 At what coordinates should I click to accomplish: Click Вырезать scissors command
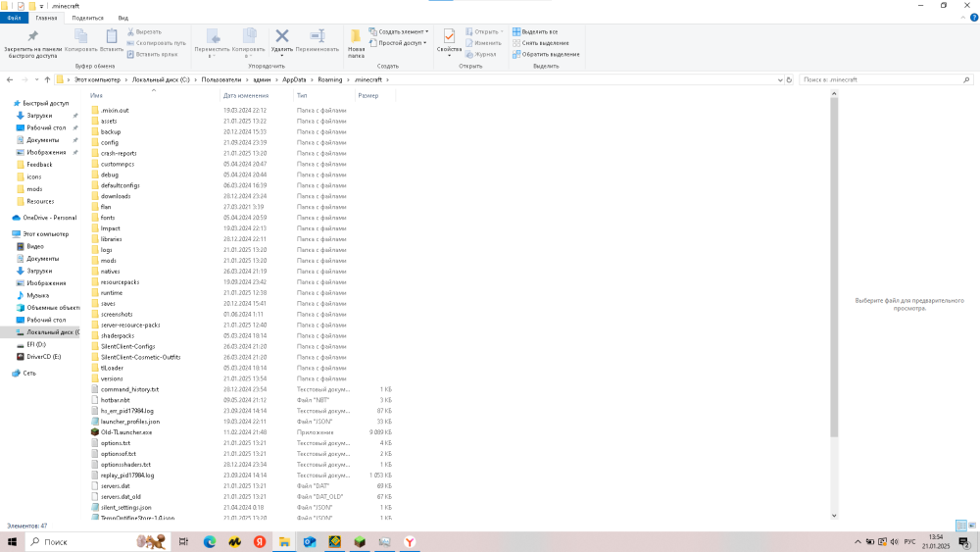coord(144,32)
